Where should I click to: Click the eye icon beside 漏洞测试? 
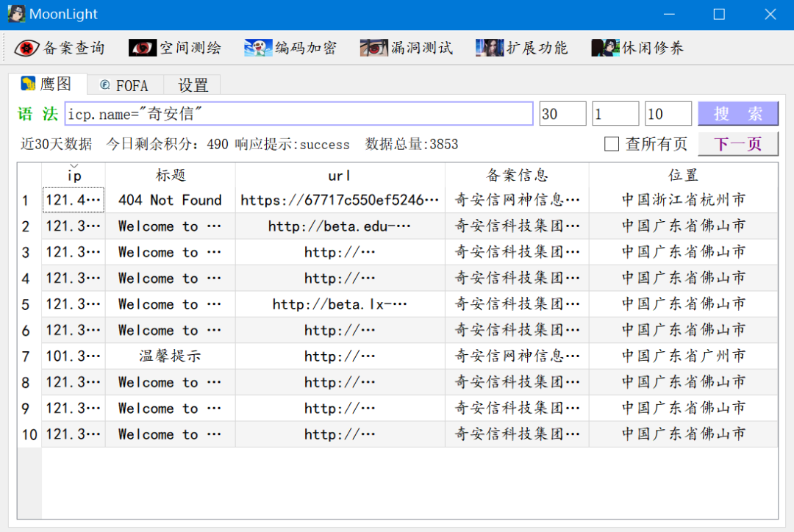[373, 48]
